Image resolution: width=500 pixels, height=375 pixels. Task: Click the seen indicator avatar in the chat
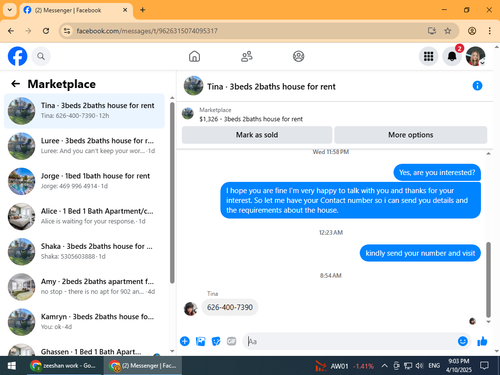pyautogui.click(x=472, y=321)
